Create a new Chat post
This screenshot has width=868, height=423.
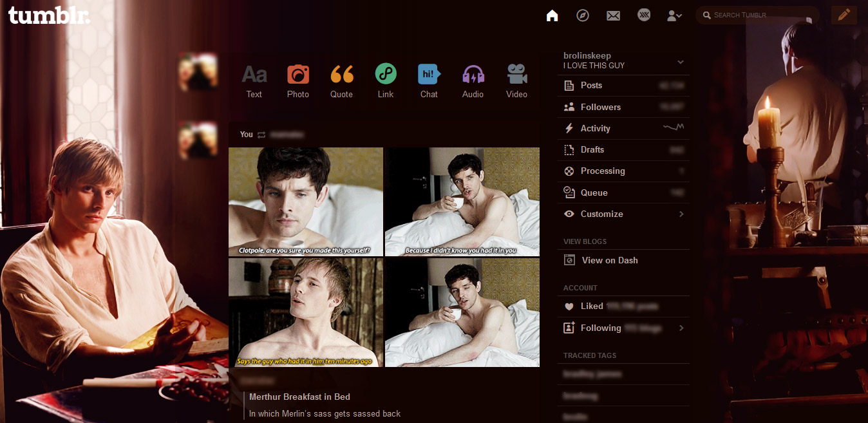(429, 82)
